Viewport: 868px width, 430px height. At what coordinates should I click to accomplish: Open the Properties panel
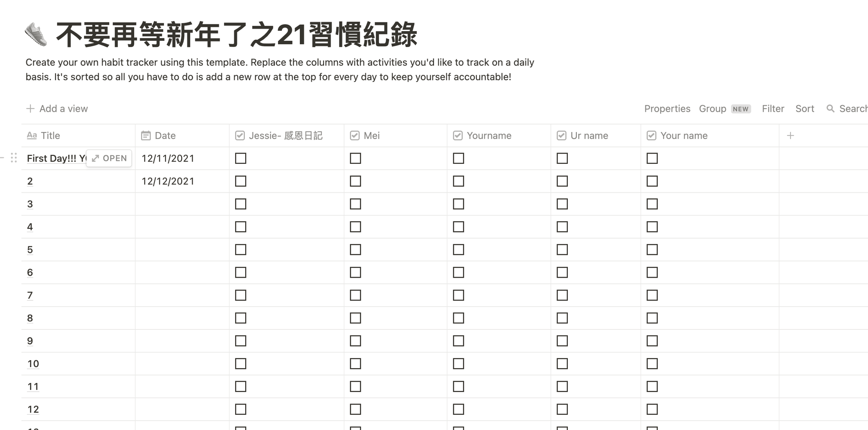pos(667,108)
